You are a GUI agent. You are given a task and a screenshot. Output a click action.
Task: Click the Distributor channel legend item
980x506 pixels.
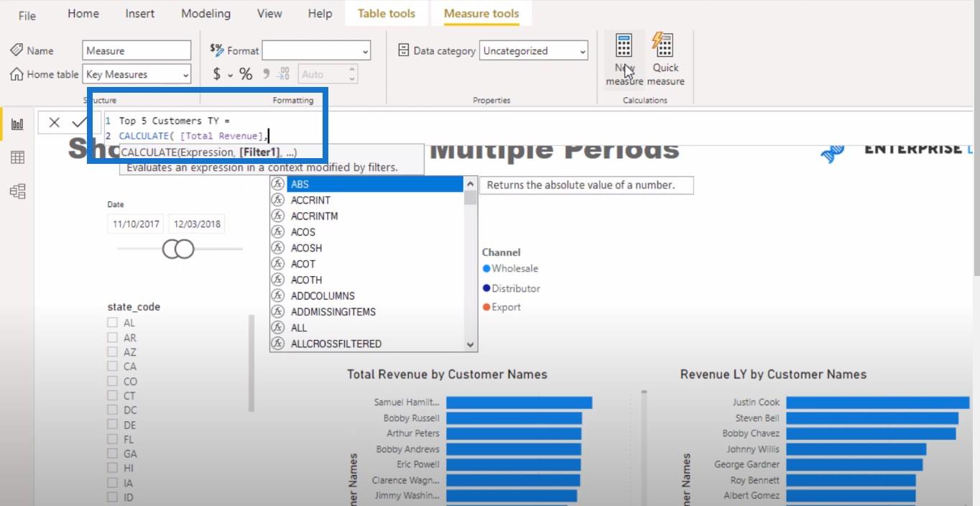pyautogui.click(x=512, y=288)
